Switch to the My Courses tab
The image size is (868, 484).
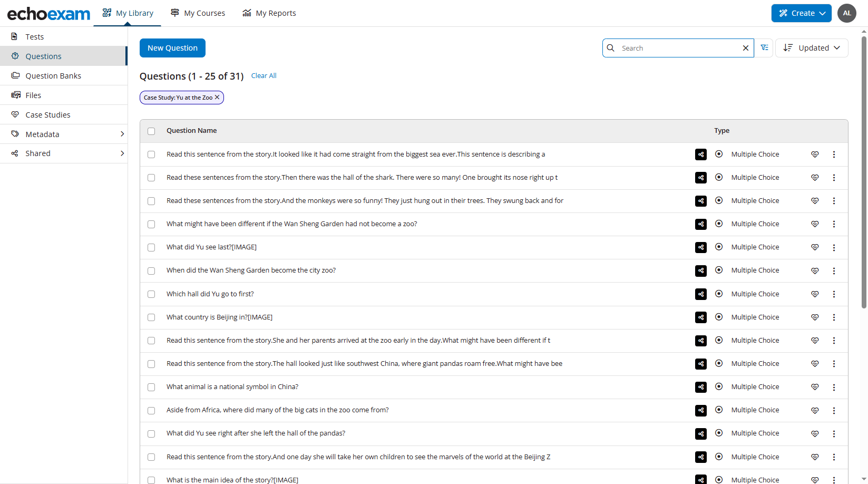point(198,13)
